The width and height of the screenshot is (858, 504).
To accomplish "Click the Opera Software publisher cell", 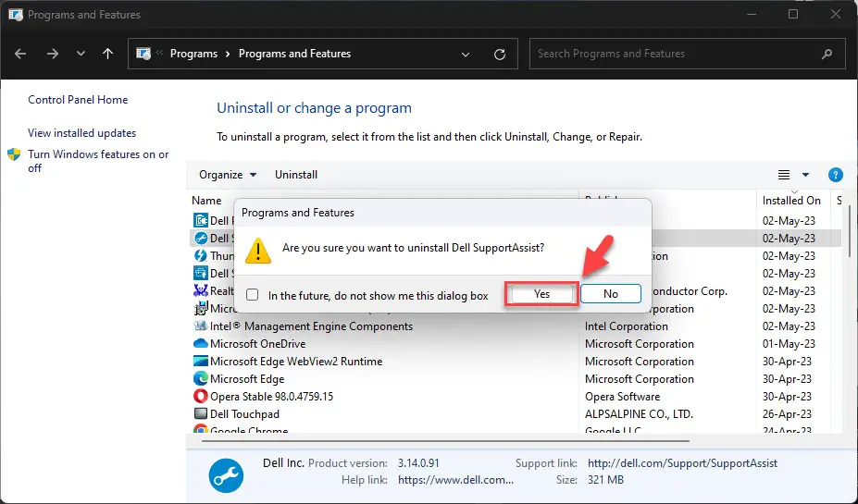I will pyautogui.click(x=622, y=397).
